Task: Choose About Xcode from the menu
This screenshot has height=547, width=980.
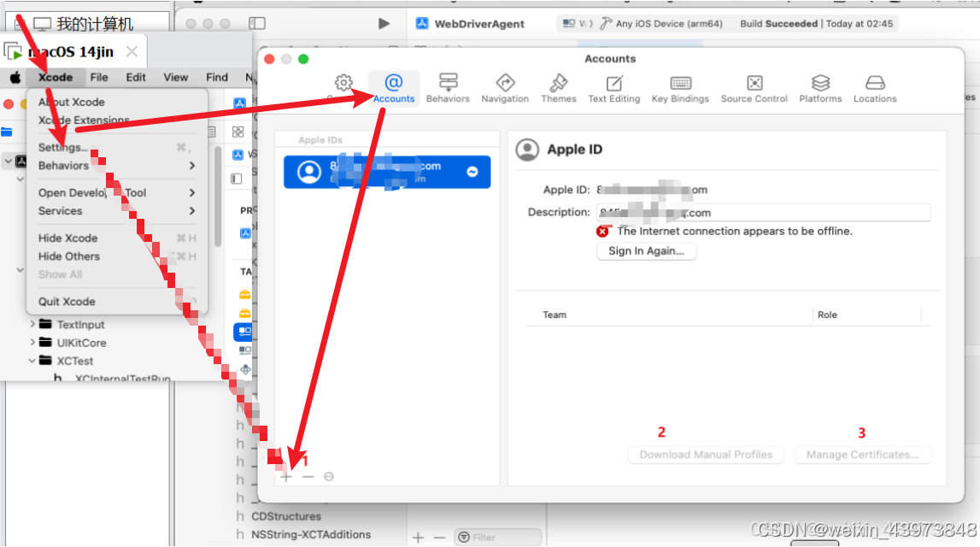Action: coord(117,102)
